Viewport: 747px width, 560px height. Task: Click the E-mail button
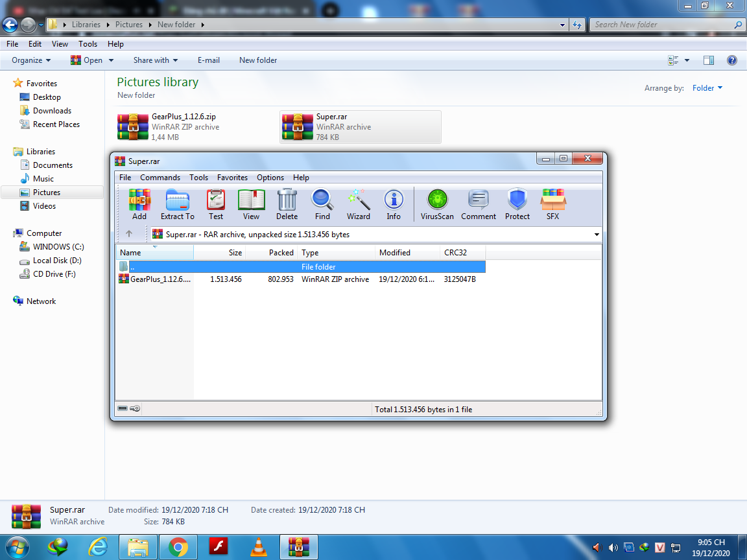209,60
